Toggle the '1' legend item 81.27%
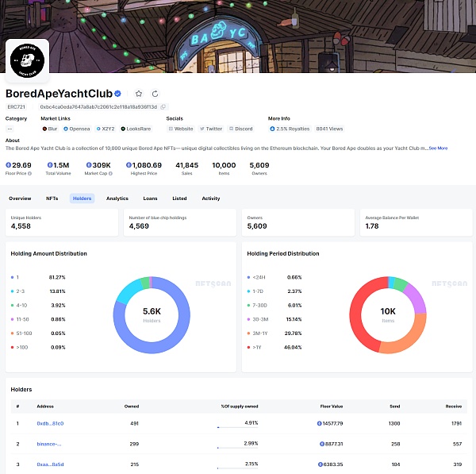Screen dimensions: 476x474 (38, 277)
